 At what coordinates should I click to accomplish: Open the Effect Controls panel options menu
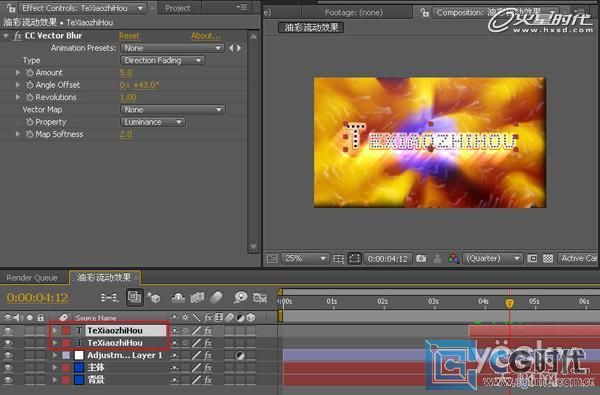click(x=241, y=7)
